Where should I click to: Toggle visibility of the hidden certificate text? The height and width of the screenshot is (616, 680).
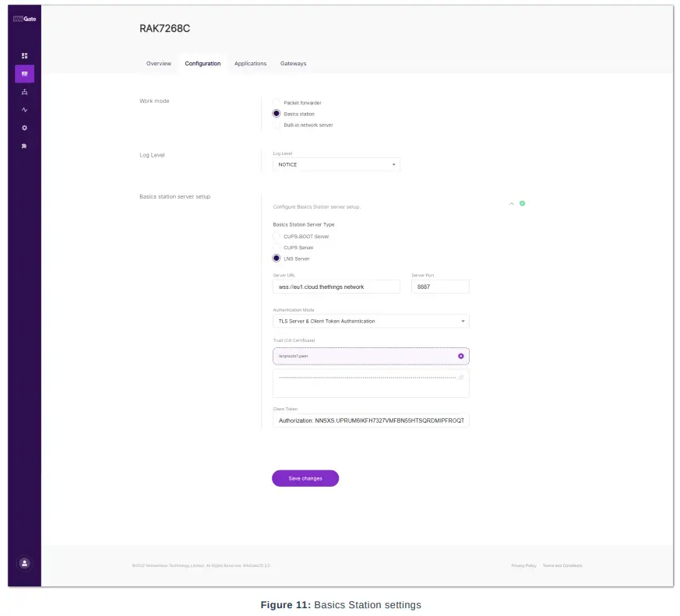coord(461,377)
